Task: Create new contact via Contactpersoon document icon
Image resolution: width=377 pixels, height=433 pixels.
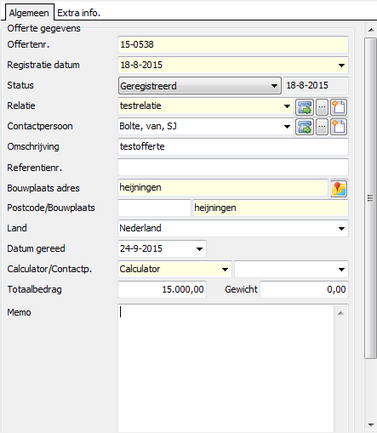Action: click(339, 127)
